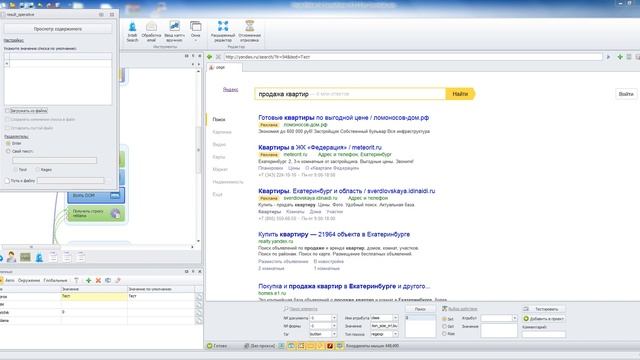Click the Comment input field in action panel
640x360 pixels.
tap(544, 334)
